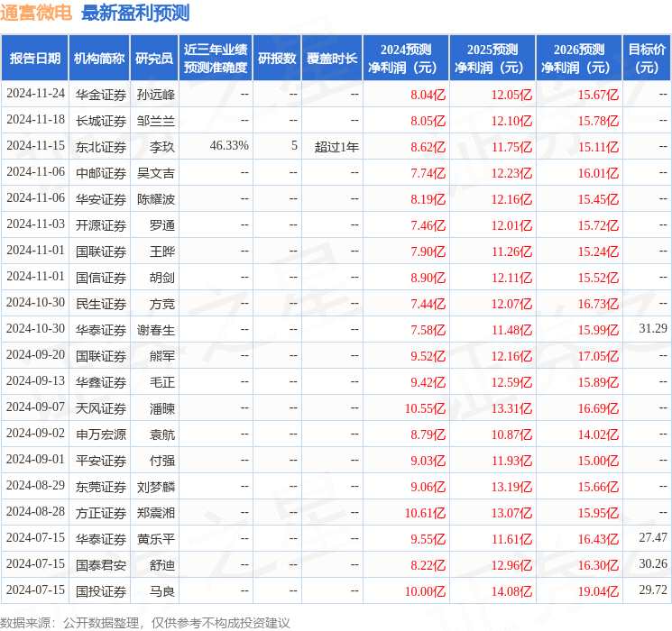Click the 10.55亿 profit value
672x631 pixels.
point(425,408)
